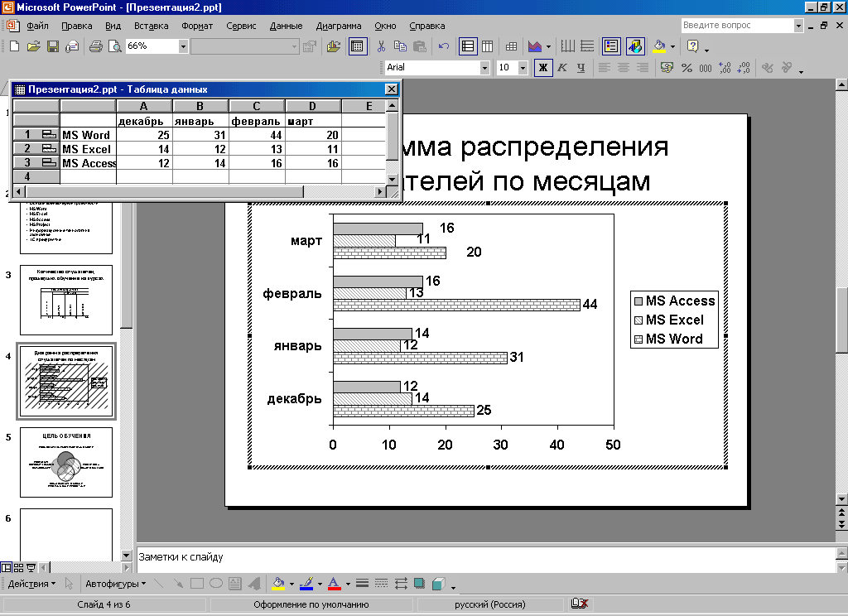Open Автофигуры menu
This screenshot has width=848, height=616.
click(115, 584)
